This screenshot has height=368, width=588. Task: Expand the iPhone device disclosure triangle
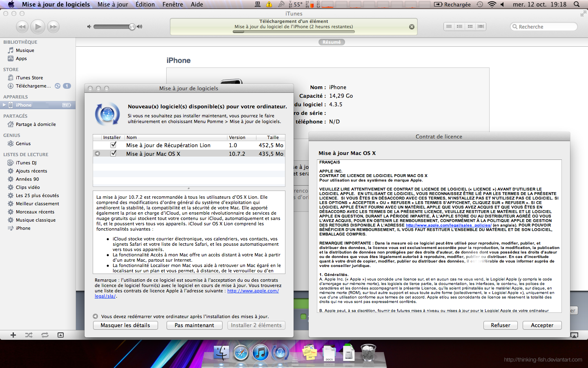tap(4, 105)
